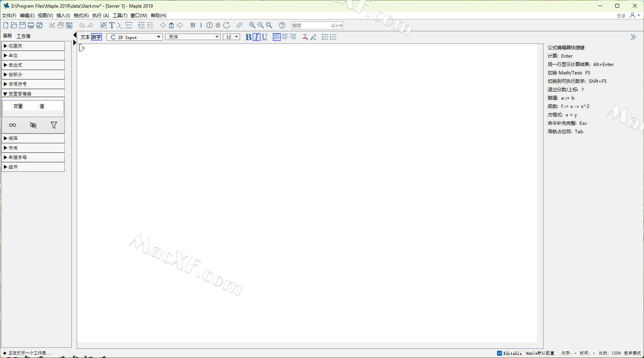The width and height of the screenshot is (644, 358).
Task: Toggle italic formatting button
Action: click(x=257, y=37)
